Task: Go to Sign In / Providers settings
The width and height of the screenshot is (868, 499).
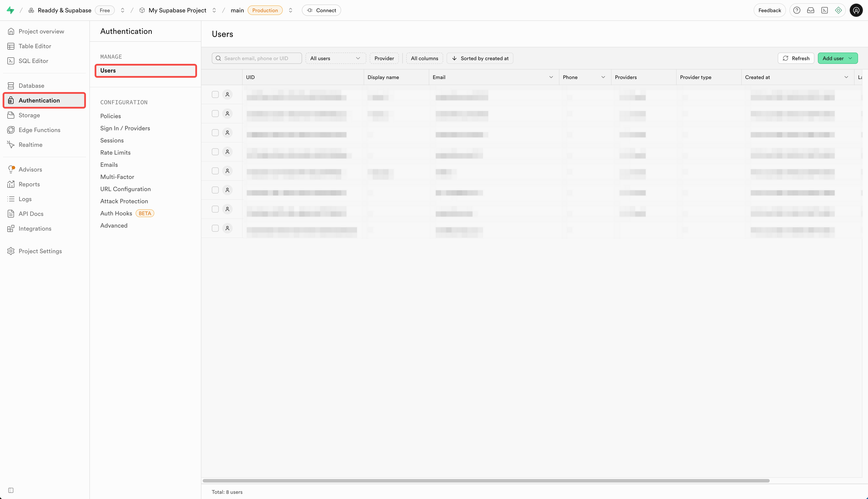Action: [125, 128]
